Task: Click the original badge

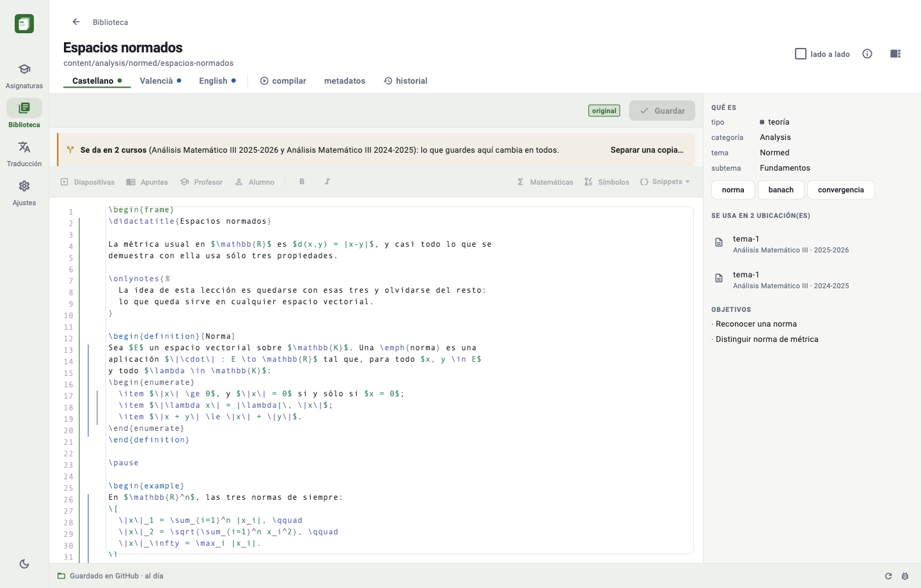Action: (604, 111)
